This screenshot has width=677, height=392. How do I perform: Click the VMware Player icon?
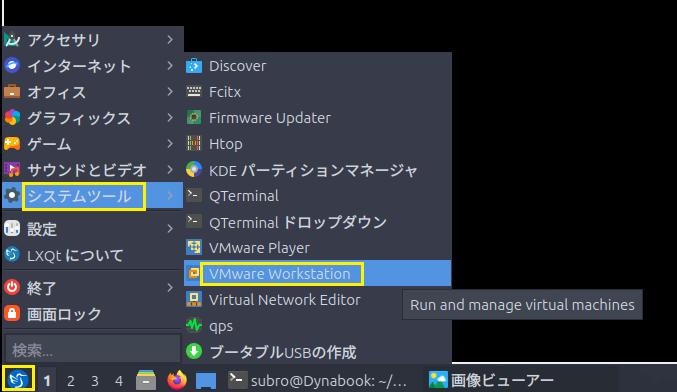click(x=194, y=247)
